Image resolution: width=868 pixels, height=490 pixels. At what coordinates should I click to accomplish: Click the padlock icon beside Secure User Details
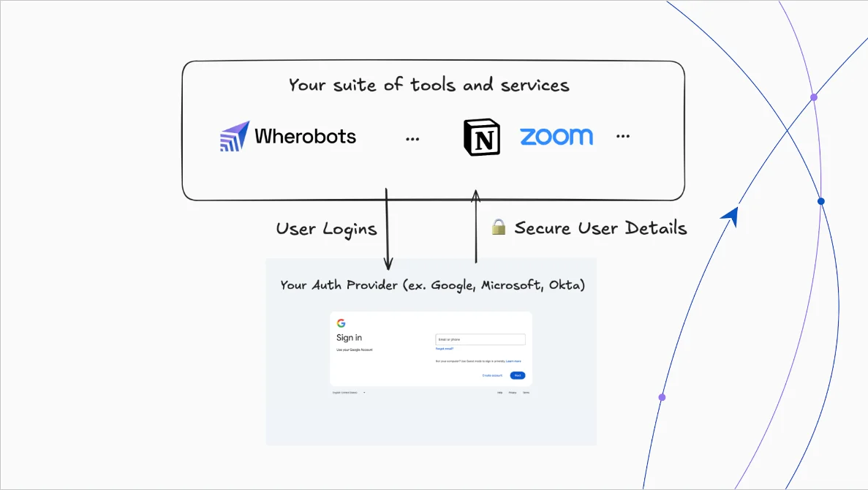pos(498,227)
